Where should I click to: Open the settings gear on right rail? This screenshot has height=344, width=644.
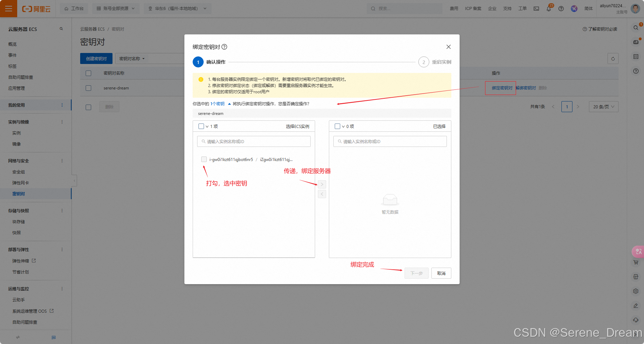click(636, 291)
